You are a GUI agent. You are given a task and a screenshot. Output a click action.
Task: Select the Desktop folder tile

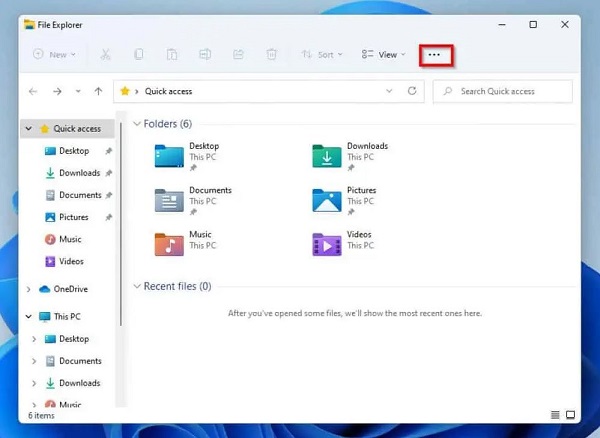(x=188, y=156)
